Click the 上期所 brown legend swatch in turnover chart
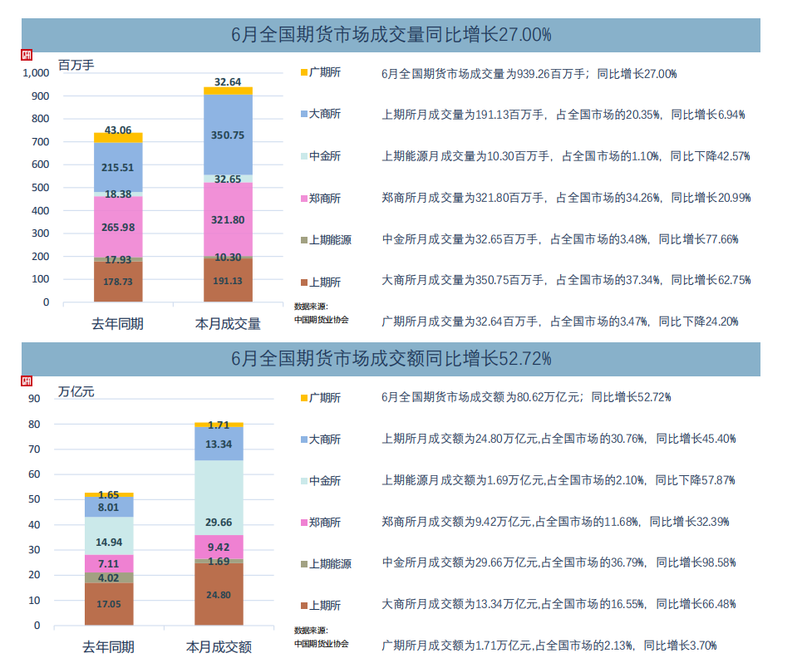Image resolution: width=812 pixels, height=663 pixels. pyautogui.click(x=304, y=606)
